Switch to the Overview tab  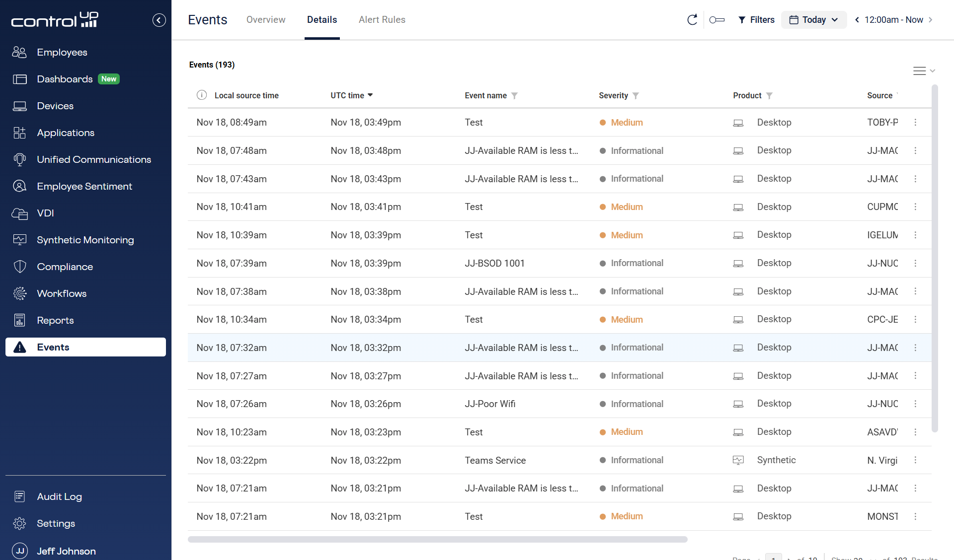[x=265, y=20]
